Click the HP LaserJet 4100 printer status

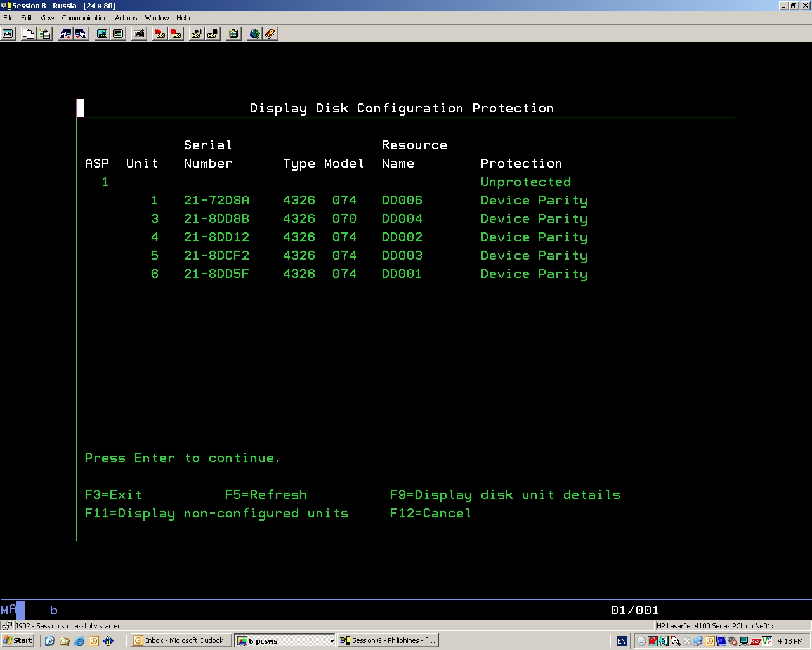pos(715,626)
